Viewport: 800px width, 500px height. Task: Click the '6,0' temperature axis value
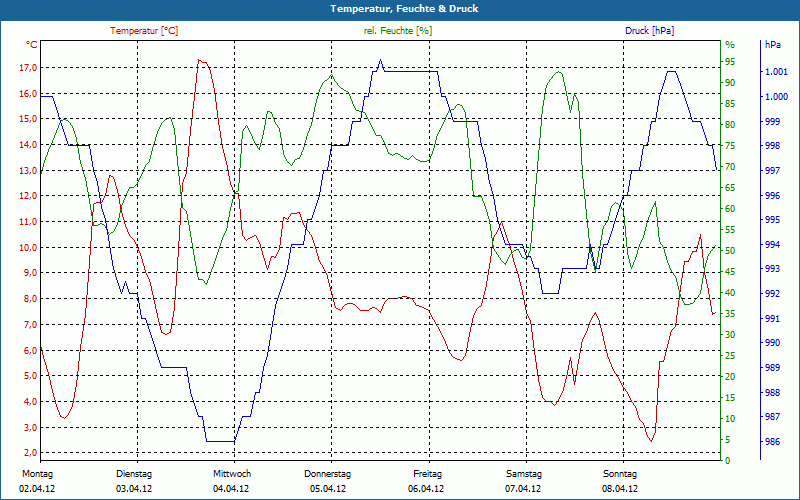(x=30, y=351)
